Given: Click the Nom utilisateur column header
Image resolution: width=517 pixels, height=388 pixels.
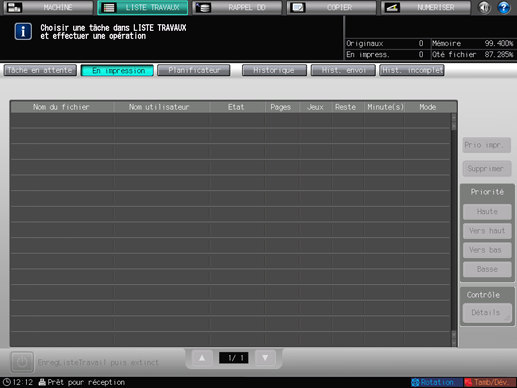Looking at the screenshot, I should [x=162, y=107].
